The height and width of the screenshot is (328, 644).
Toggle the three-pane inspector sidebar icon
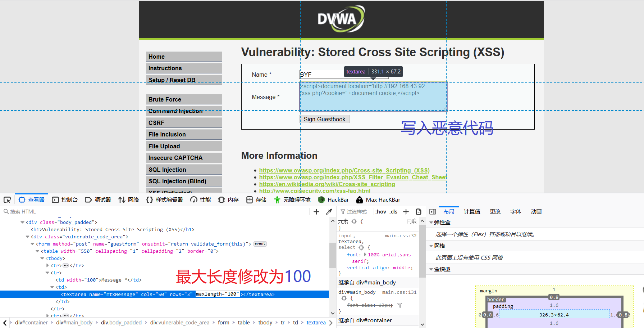[433, 212]
